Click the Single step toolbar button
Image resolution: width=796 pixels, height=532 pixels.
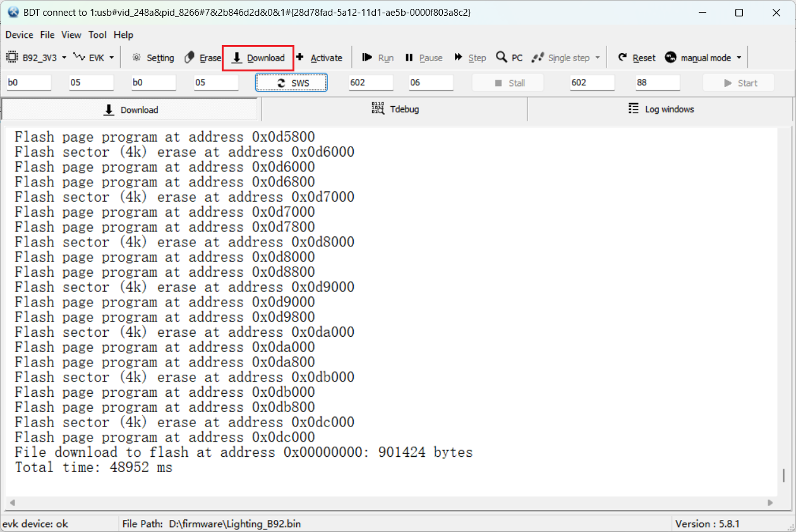pyautogui.click(x=561, y=57)
